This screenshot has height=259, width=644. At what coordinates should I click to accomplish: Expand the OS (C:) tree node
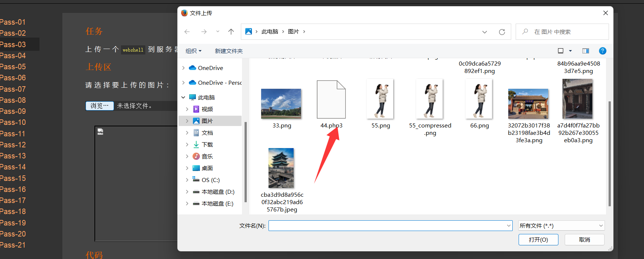(187, 180)
